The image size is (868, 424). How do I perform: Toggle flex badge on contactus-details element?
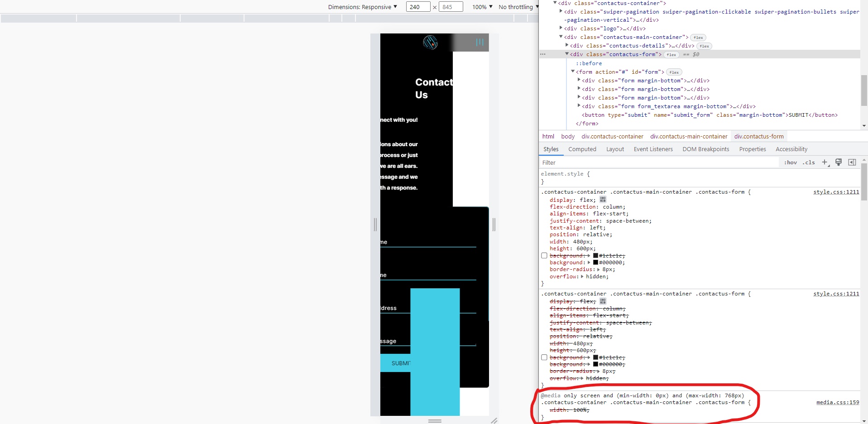[704, 46]
